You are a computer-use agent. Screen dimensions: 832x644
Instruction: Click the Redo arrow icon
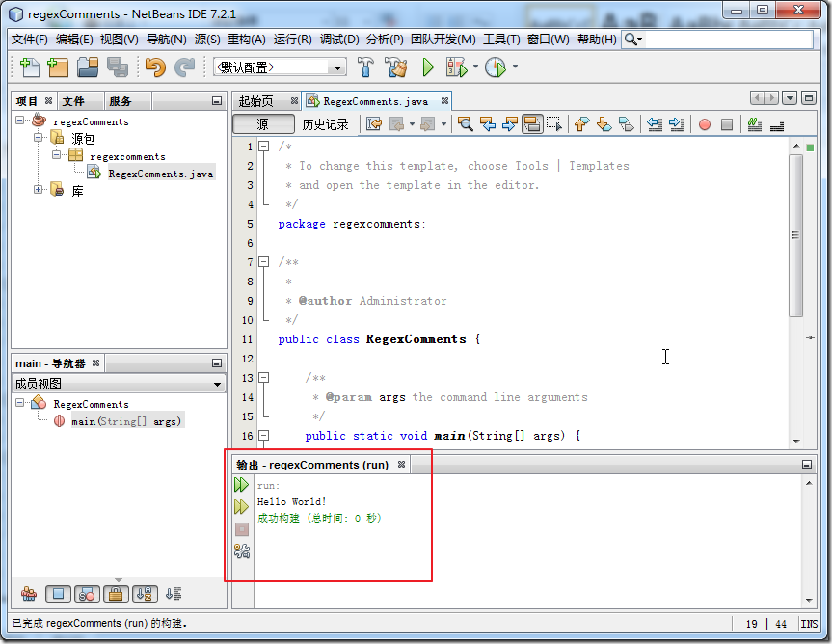pyautogui.click(x=185, y=67)
